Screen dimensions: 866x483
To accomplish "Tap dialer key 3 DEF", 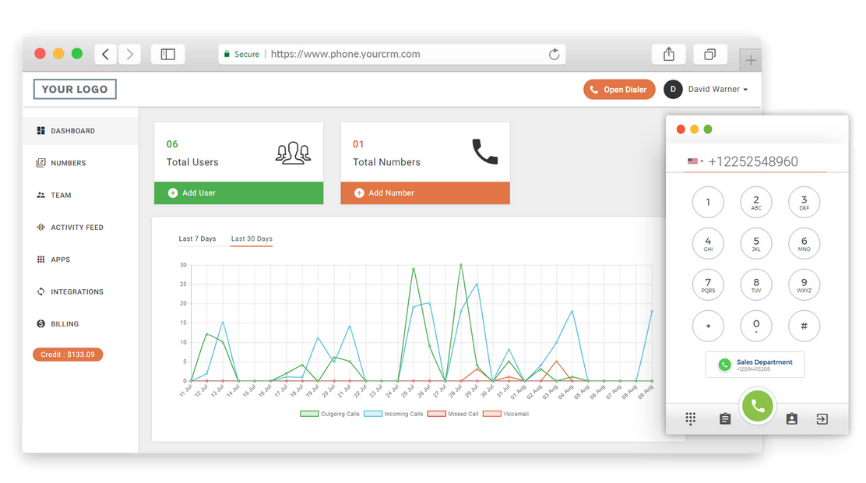I will click(x=804, y=202).
